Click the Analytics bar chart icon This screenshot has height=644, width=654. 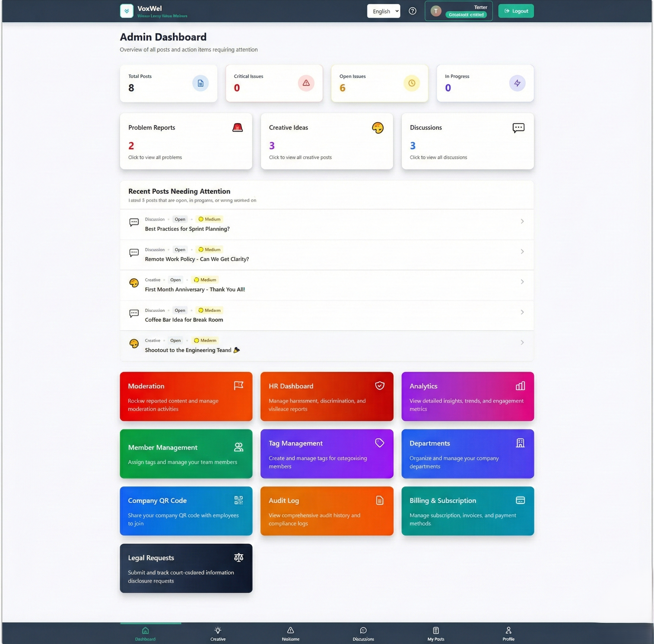520,386
